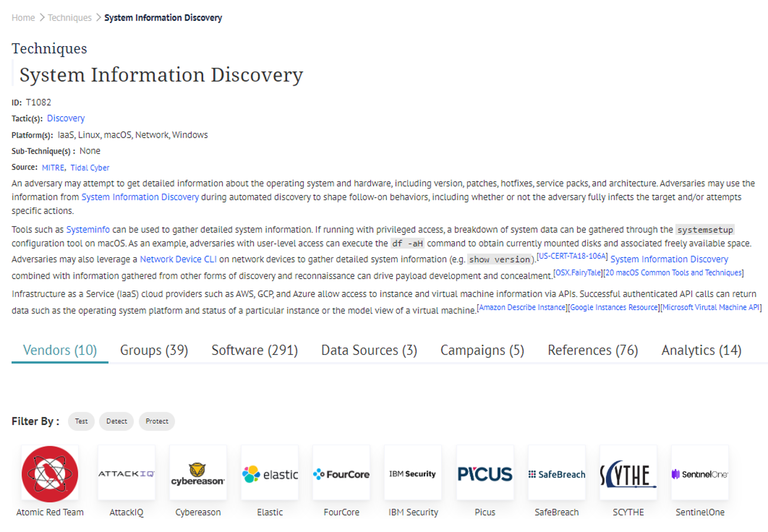Open the IBM Security vendor logo
Viewport: 768px width, 532px height.
pos(413,474)
